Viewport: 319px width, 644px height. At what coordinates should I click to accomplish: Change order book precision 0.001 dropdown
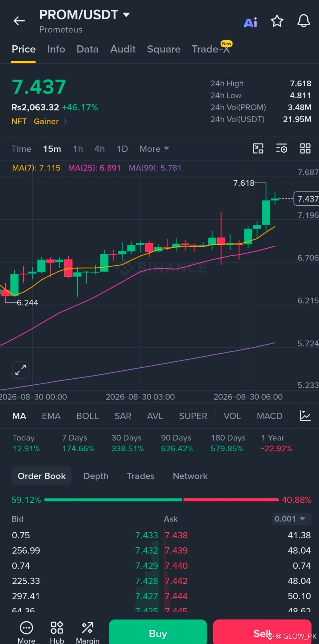pyautogui.click(x=291, y=519)
